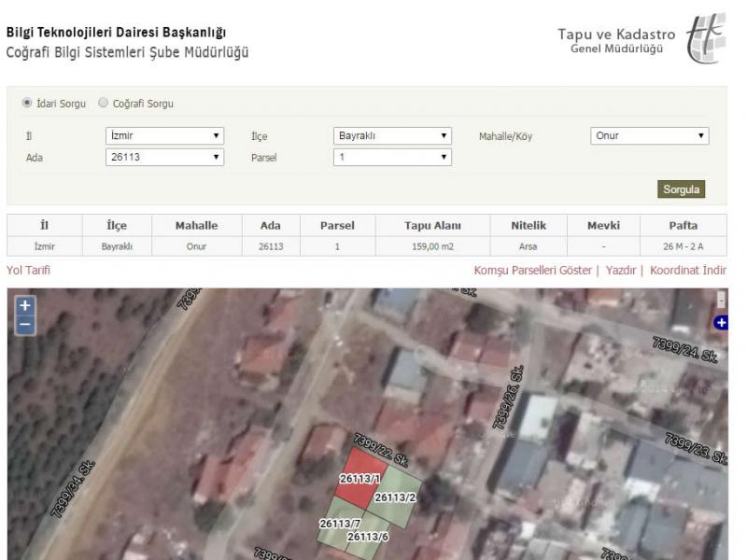Click the map zoom in plus button
Image resolution: width=747 pixels, height=560 pixels.
[25, 305]
